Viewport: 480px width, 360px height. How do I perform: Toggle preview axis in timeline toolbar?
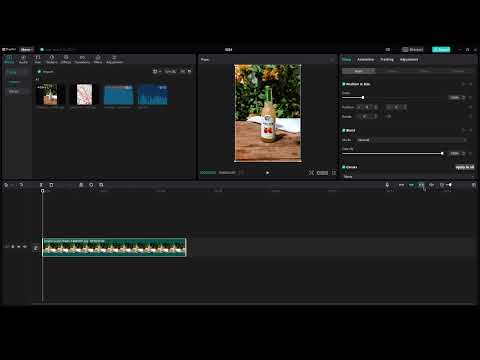coord(431,185)
